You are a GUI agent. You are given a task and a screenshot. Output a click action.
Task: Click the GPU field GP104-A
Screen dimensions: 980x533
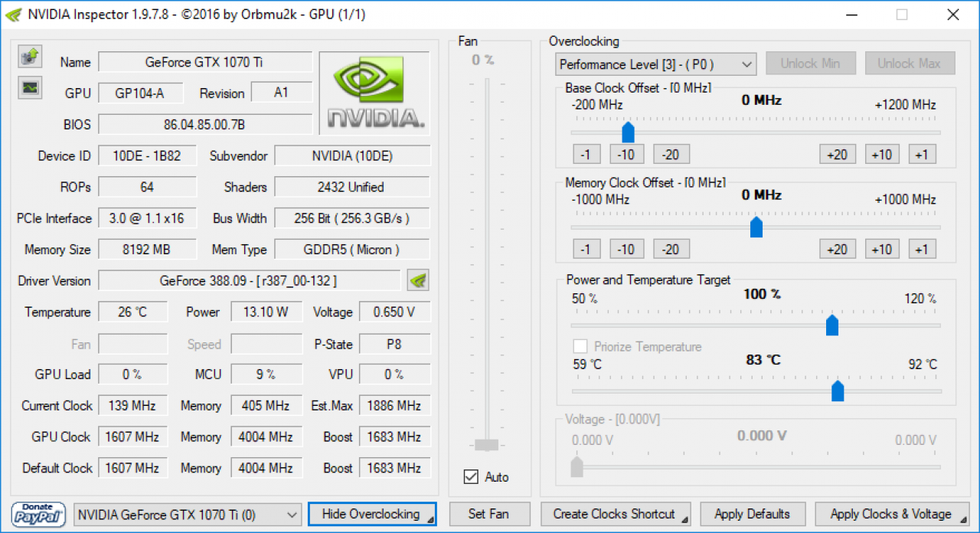pos(141,93)
